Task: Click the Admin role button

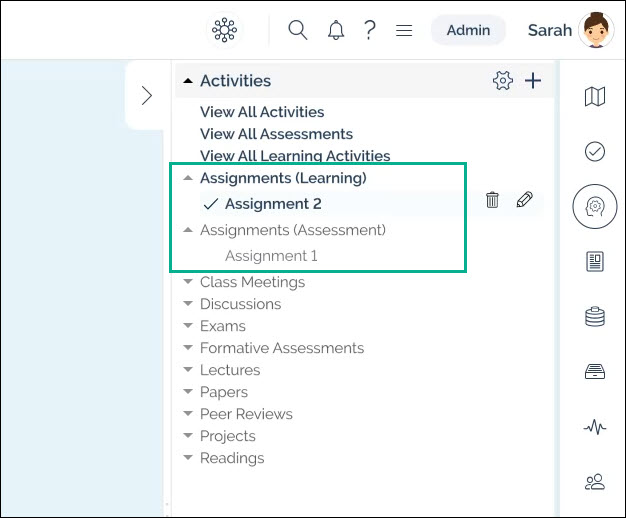Action: [x=468, y=30]
